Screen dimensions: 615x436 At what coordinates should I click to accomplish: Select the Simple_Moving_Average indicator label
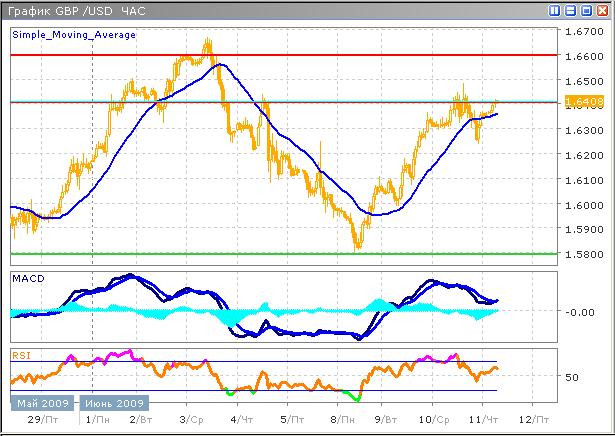tap(62, 34)
